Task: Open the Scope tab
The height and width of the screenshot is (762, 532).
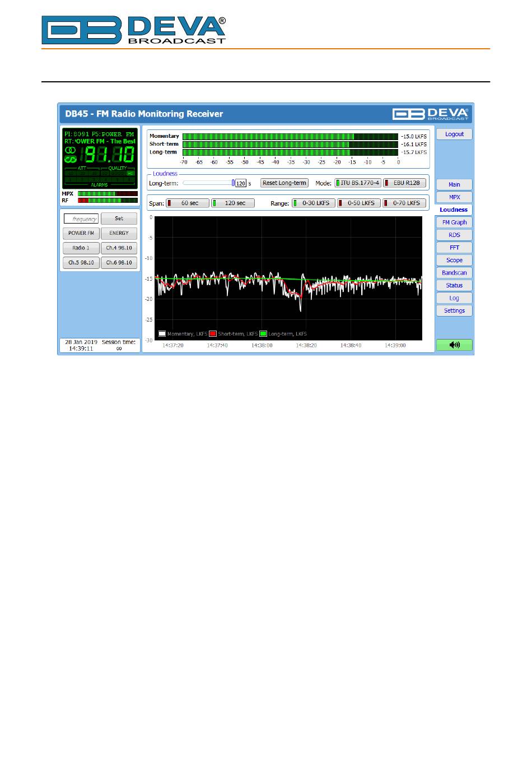Action: [x=454, y=261]
